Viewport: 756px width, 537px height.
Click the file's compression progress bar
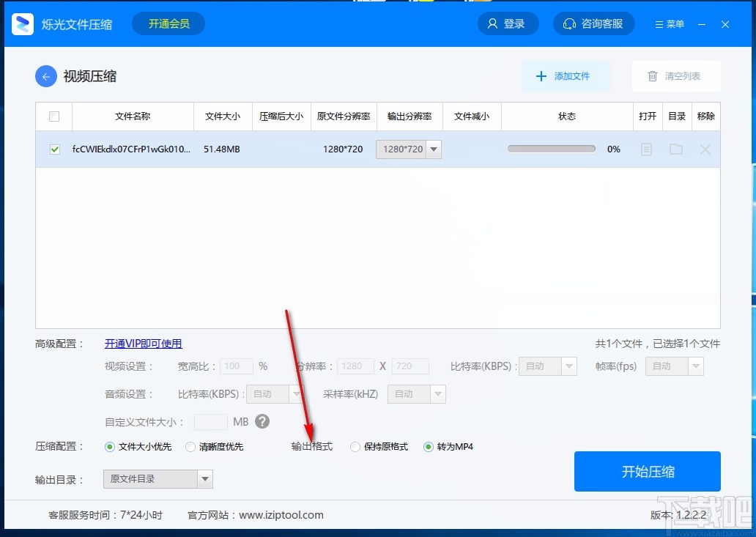point(551,148)
